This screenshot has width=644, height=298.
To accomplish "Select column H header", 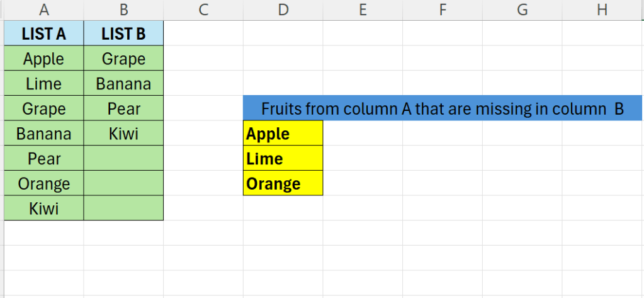I will point(602,9).
